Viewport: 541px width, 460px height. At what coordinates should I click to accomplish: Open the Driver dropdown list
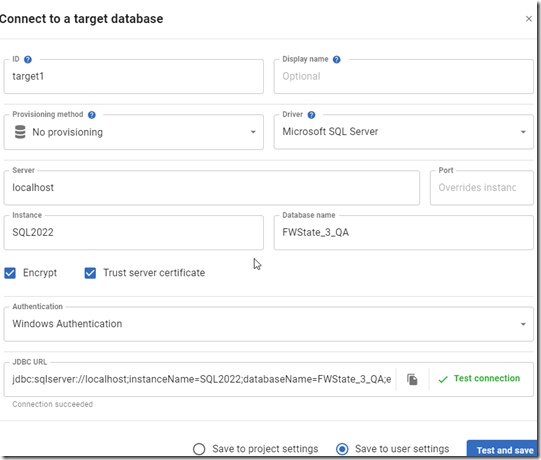point(404,132)
